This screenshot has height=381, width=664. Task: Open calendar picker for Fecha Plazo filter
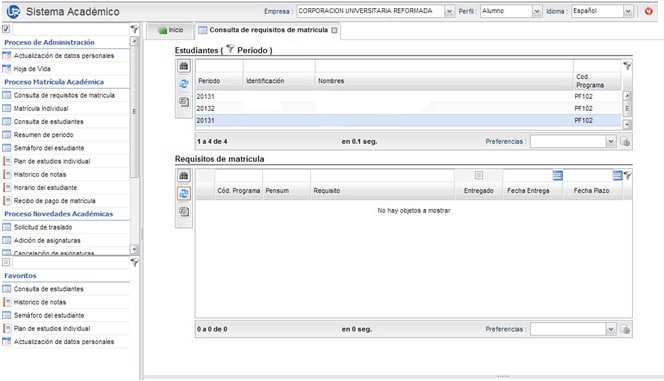click(617, 175)
